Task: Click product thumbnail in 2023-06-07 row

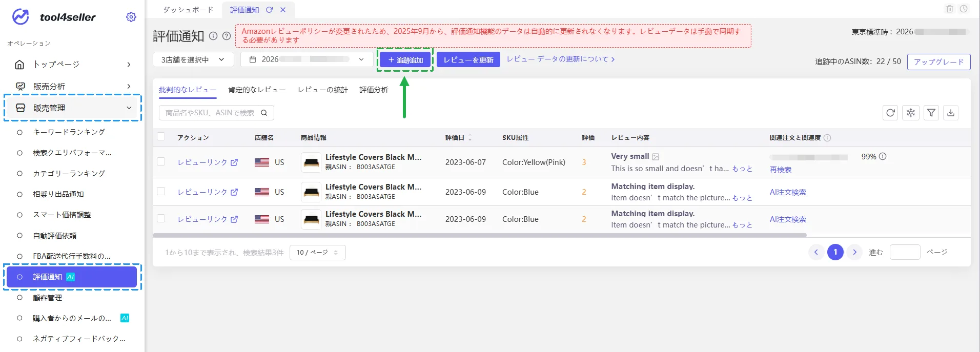Action: [x=311, y=162]
